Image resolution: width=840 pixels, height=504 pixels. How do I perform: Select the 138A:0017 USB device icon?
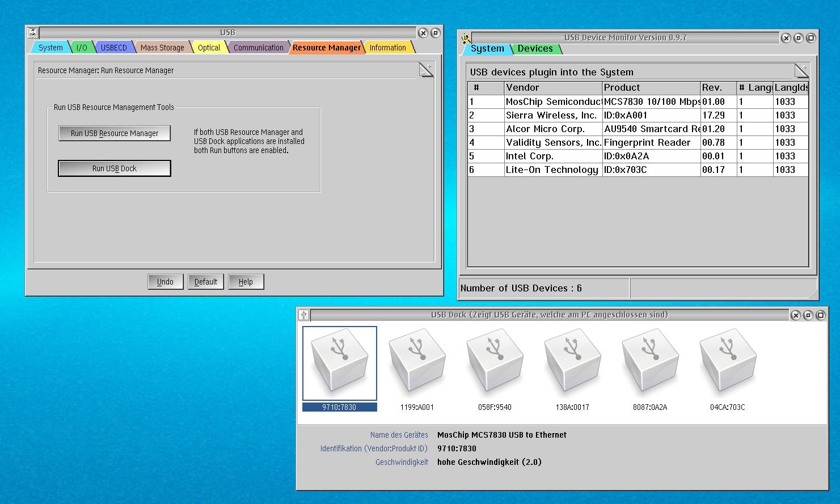click(572, 363)
